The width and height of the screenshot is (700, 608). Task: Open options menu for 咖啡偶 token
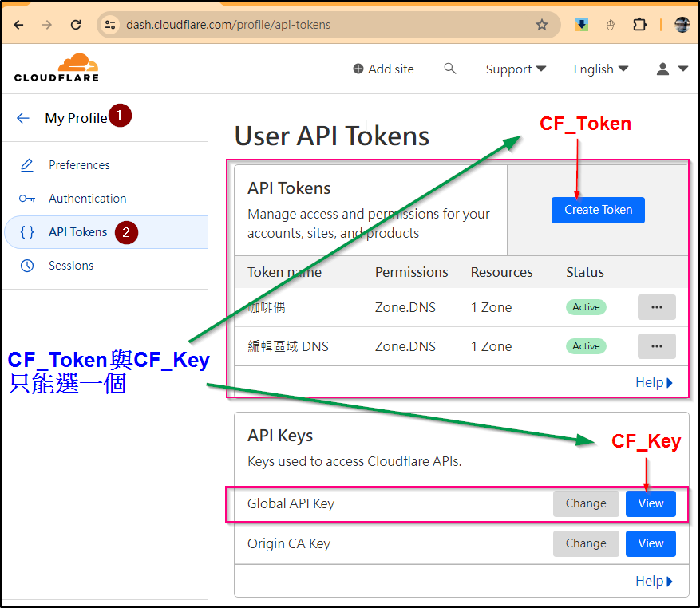656,307
